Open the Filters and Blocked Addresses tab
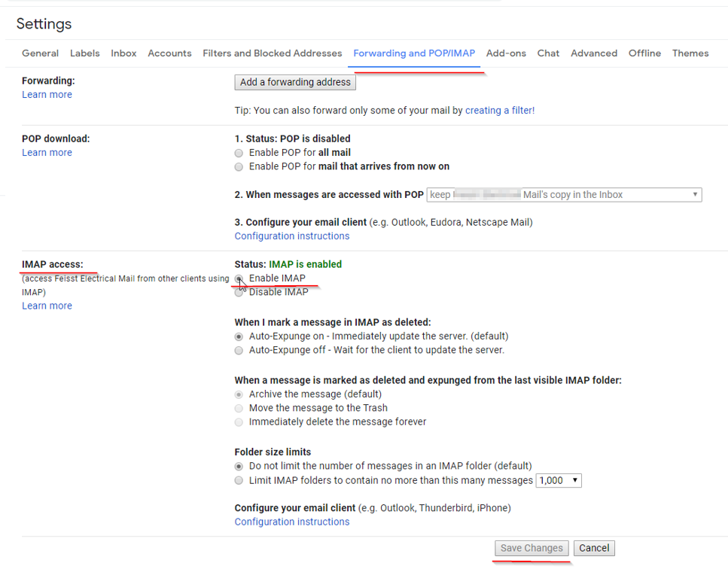 click(272, 53)
